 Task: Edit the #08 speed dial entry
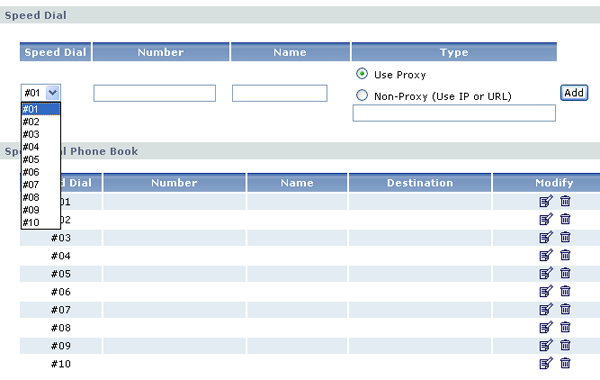coord(546,327)
